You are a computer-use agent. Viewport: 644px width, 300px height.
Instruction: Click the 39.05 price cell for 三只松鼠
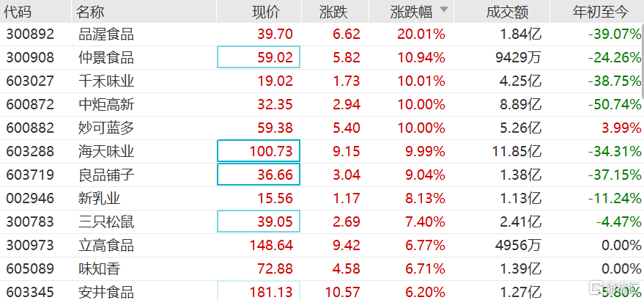[259, 222]
